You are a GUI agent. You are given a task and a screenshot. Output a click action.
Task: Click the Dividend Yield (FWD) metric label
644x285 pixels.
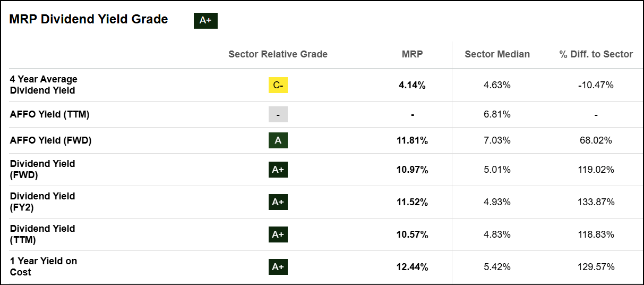point(42,170)
